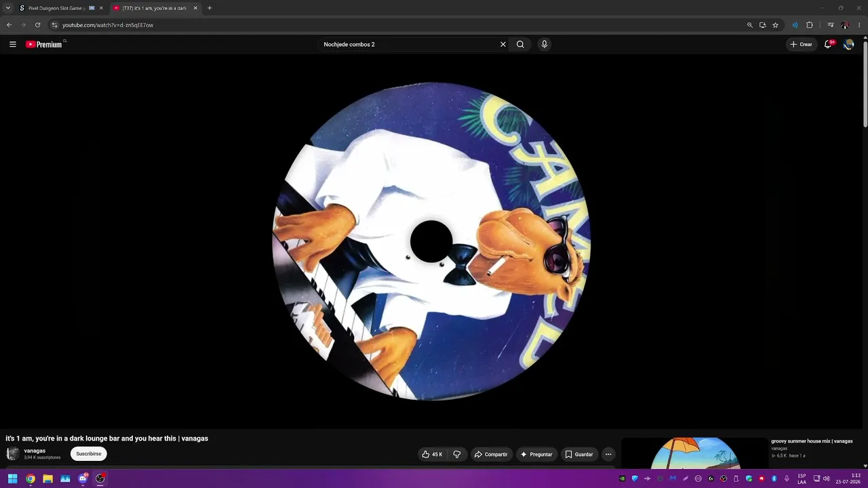This screenshot has height=488, width=868.
Task: View site information icon in address bar
Action: coord(55,25)
